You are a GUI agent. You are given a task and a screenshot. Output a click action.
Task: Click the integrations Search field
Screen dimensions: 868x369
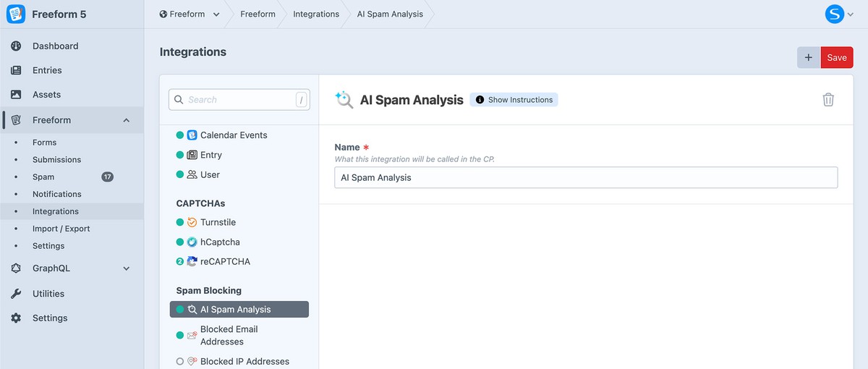pos(239,100)
